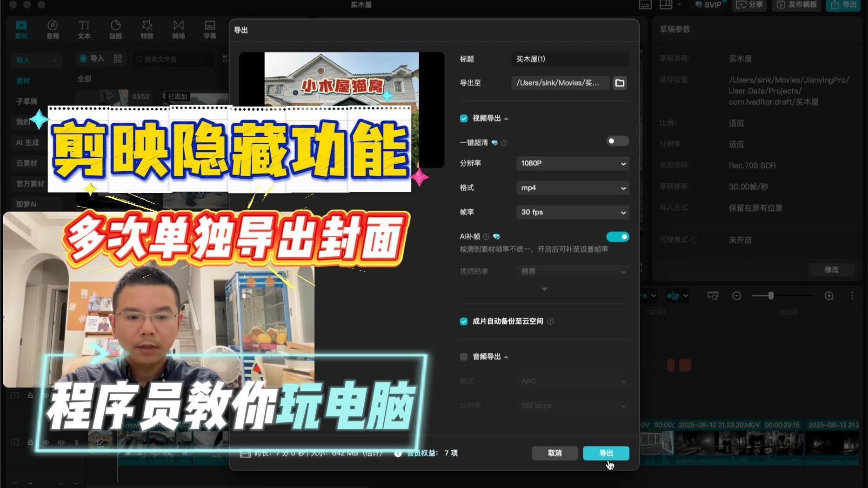
Task: Open the audio 格式 AAC dropdown
Action: click(x=573, y=381)
